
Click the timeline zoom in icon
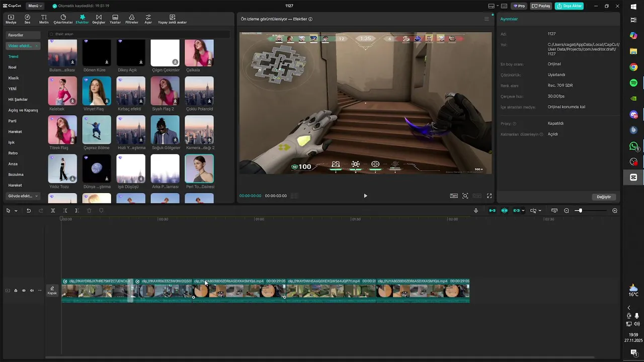pyautogui.click(x=615, y=211)
